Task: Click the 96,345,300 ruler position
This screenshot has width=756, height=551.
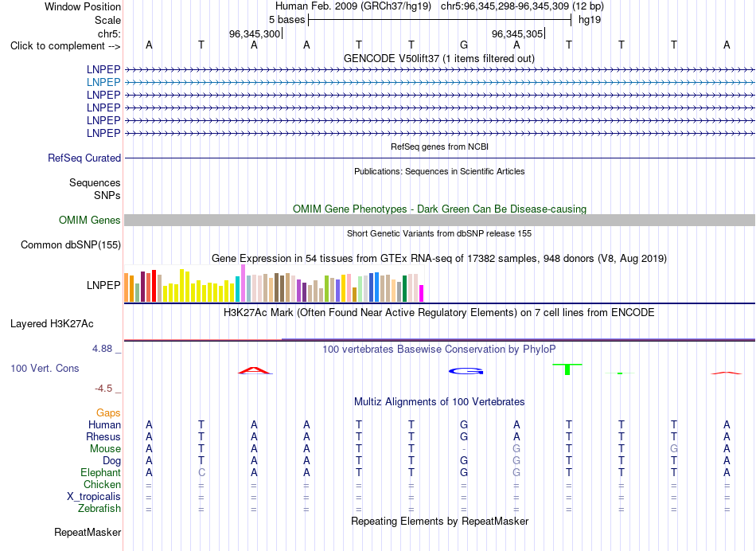Action: pos(255,33)
